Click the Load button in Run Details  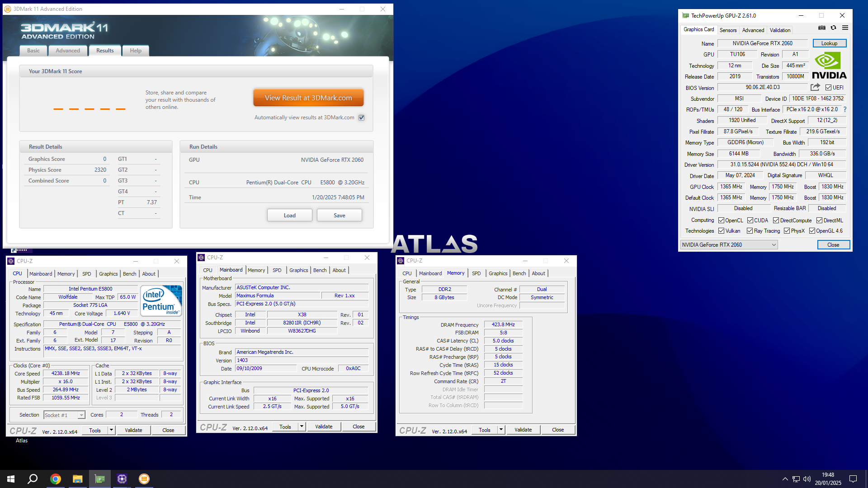click(x=290, y=216)
